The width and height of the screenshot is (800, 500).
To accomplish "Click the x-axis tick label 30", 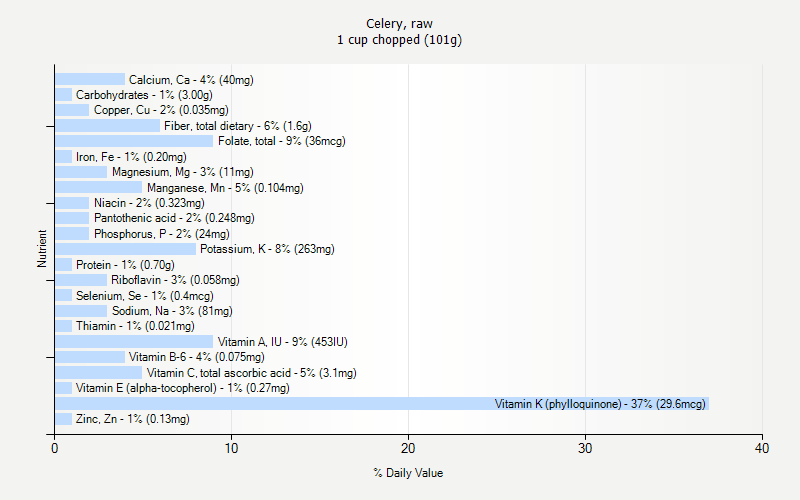I will point(585,448).
